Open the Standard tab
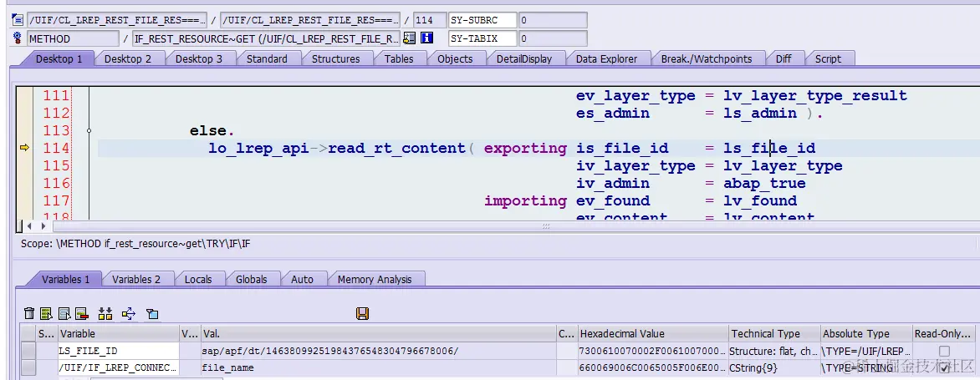980x380 pixels. tap(267, 58)
